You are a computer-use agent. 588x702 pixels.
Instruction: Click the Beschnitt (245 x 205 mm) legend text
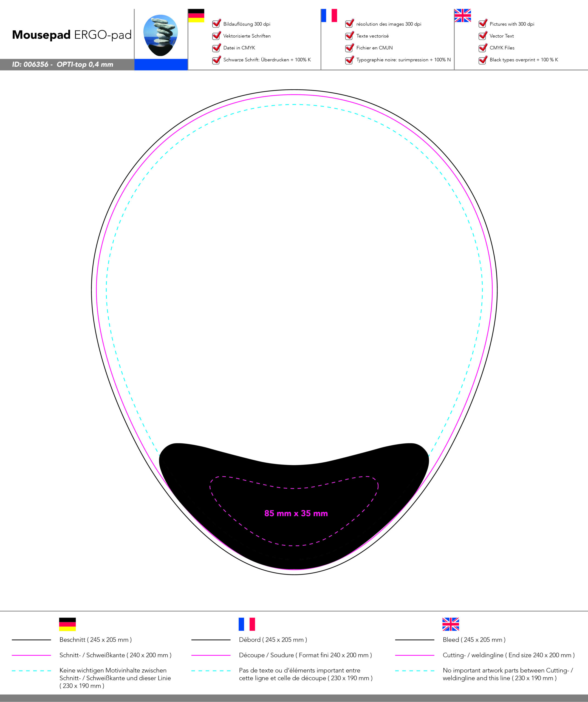point(96,639)
